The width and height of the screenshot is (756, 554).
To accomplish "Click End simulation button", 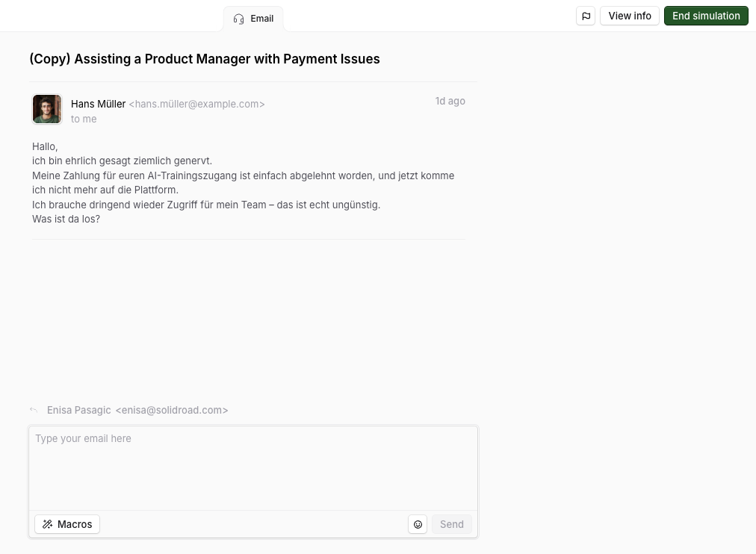I will [x=706, y=16].
